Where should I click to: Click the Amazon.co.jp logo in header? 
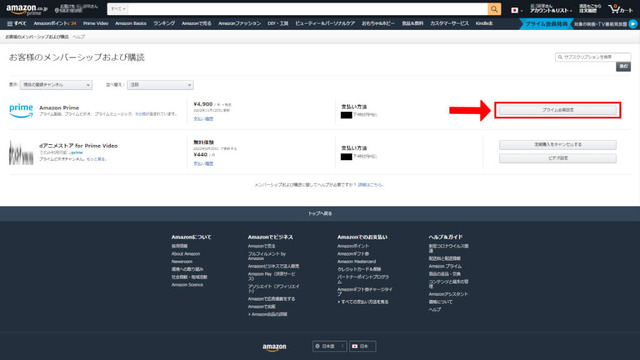pyautogui.click(x=27, y=9)
